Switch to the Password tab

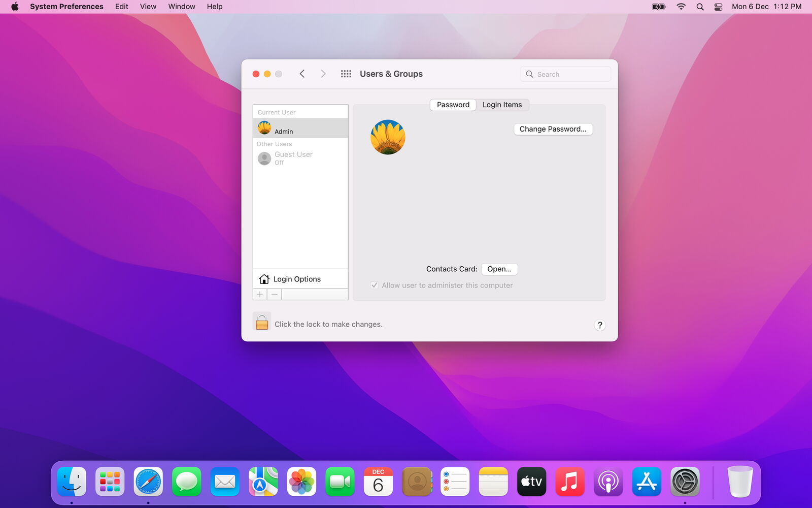tap(453, 105)
